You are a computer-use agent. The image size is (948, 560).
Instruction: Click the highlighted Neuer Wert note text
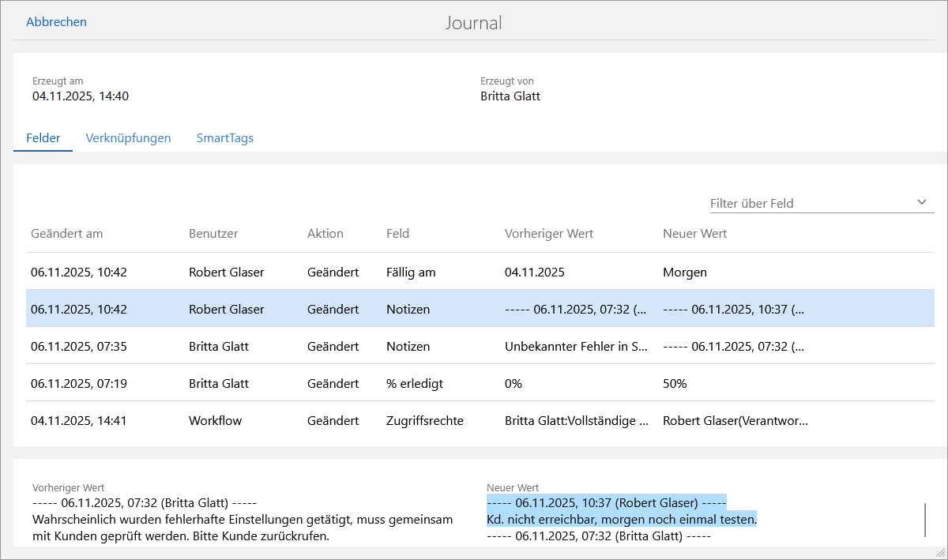(x=622, y=520)
